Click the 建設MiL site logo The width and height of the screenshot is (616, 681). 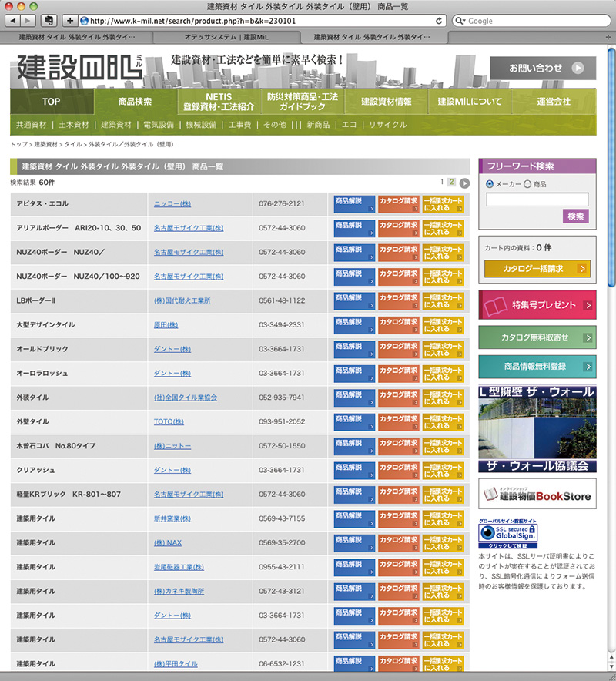coord(80,67)
